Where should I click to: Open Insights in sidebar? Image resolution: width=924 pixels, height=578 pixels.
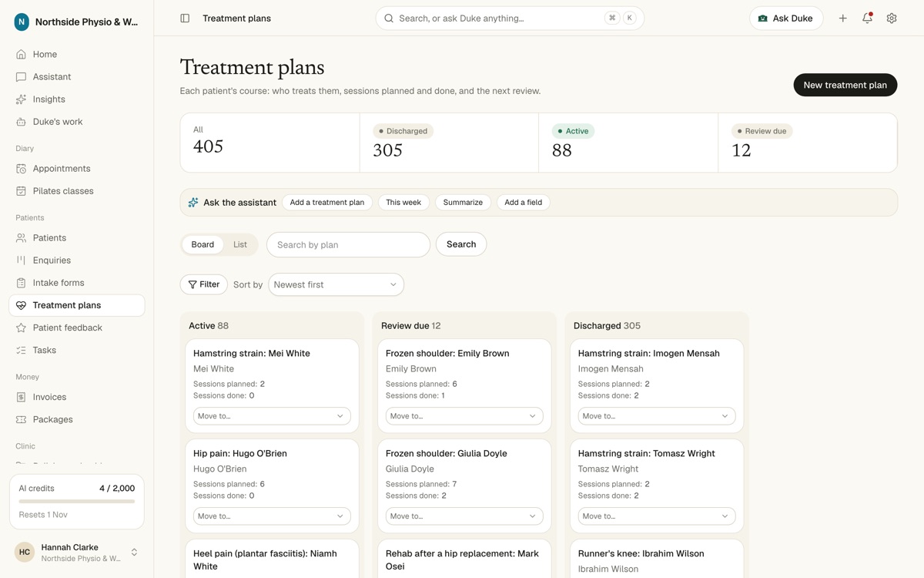point(77,99)
